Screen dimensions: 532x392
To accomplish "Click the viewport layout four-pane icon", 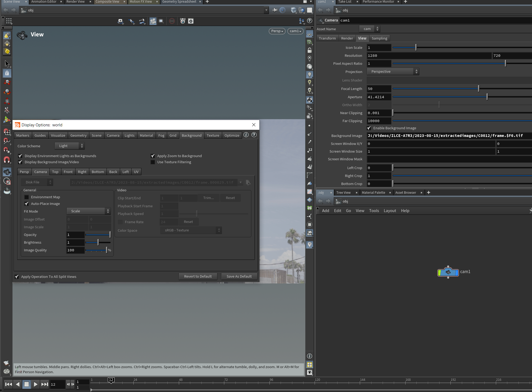I will pyautogui.click(x=310, y=364).
